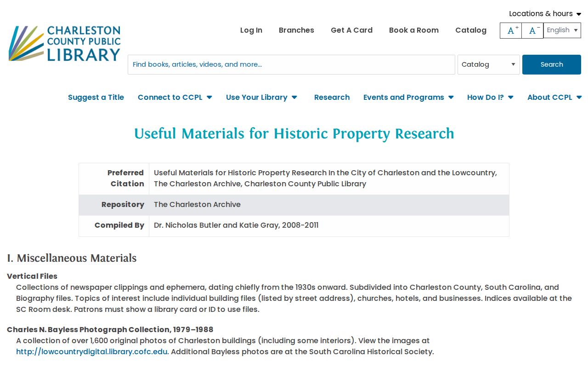The height and width of the screenshot is (368, 588).
Task: Click the Suggest a Title link
Action: click(x=96, y=97)
